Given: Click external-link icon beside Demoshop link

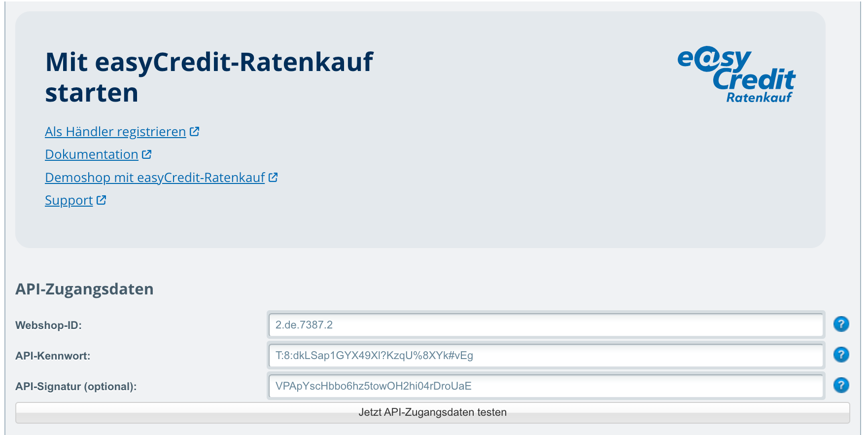Looking at the screenshot, I should tap(274, 177).
